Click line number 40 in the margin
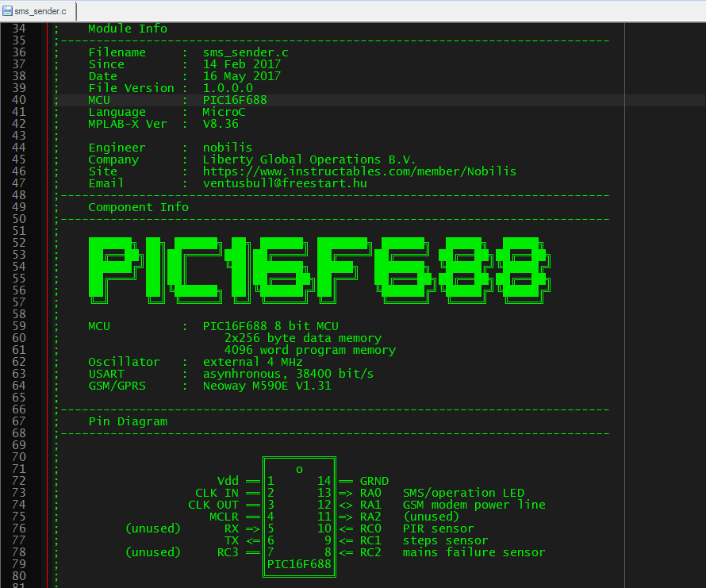Image resolution: width=706 pixels, height=588 pixels. click(x=22, y=100)
